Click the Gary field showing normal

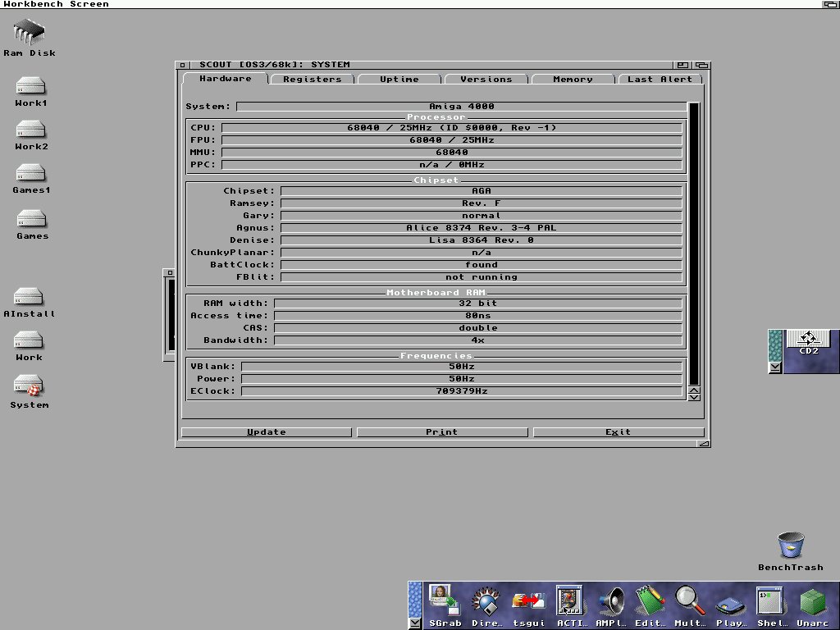point(481,216)
